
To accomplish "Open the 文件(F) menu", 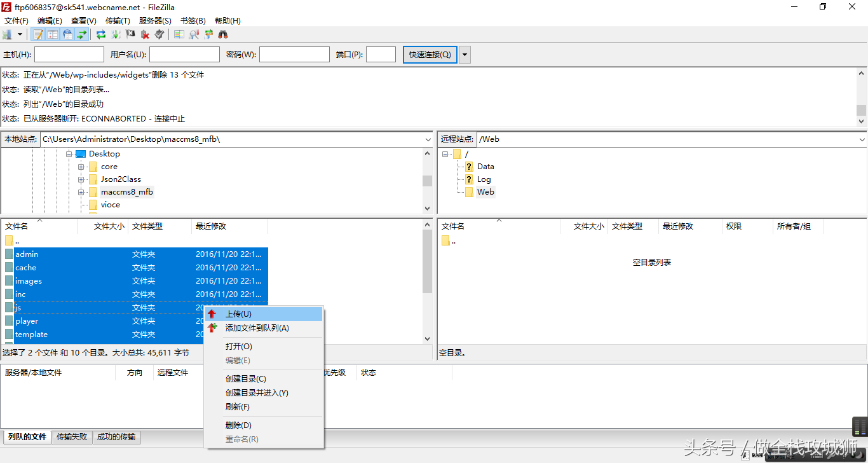I will pyautogui.click(x=17, y=21).
